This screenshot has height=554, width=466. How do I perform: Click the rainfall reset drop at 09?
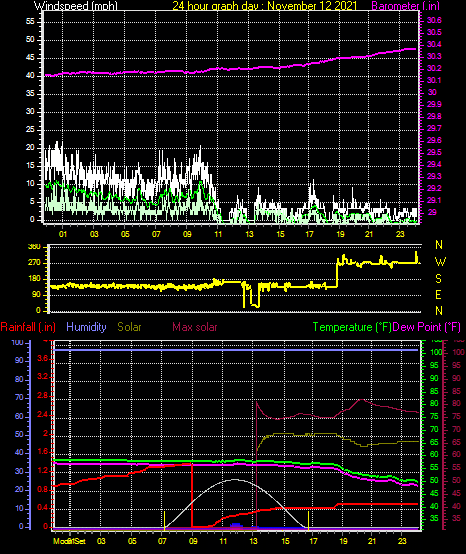tap(192, 495)
